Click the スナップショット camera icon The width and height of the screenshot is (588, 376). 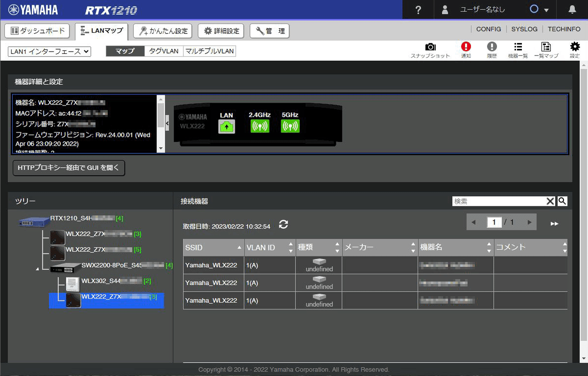431,47
